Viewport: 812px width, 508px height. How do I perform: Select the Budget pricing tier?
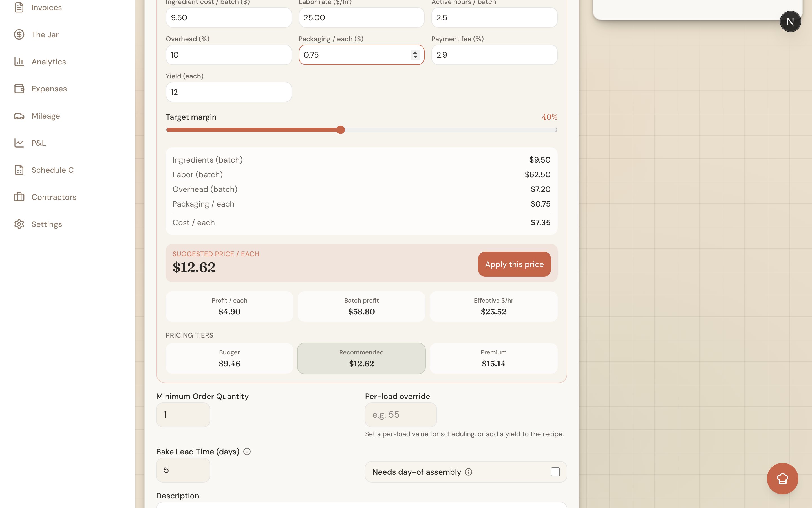click(230, 358)
